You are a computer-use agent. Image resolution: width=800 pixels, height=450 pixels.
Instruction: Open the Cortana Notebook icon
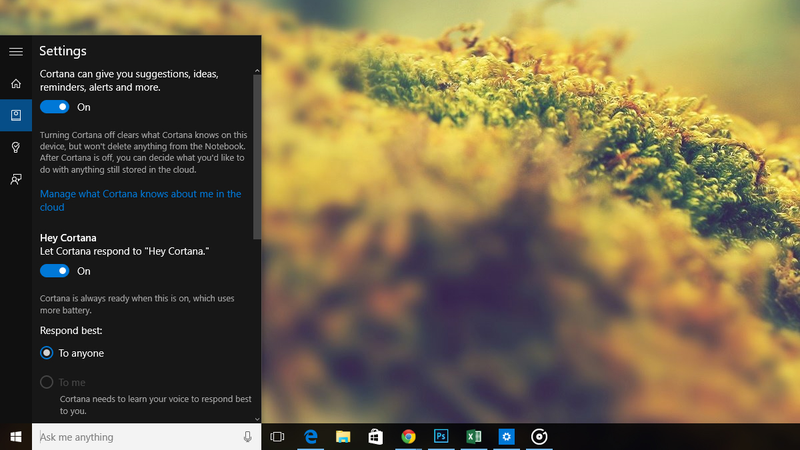16,115
